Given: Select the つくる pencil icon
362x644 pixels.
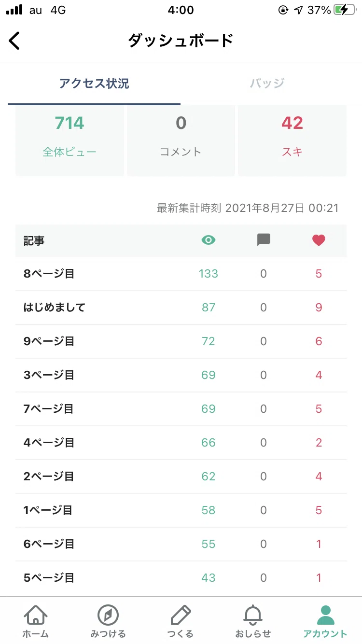Looking at the screenshot, I should (181, 616).
